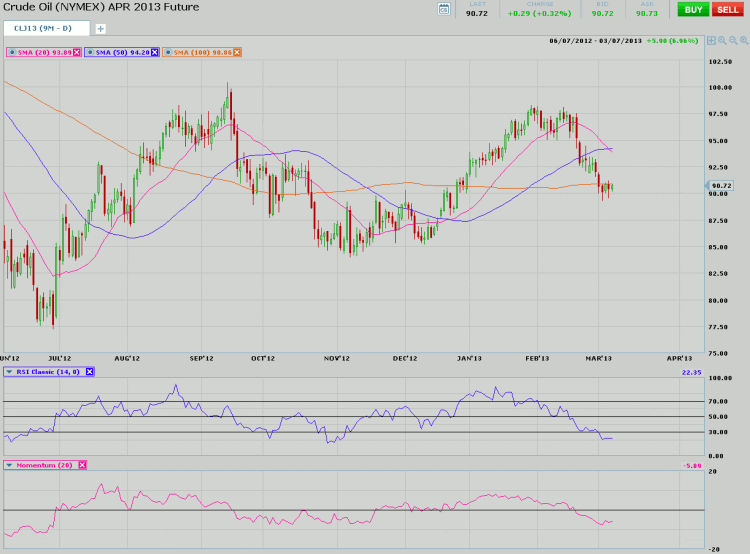Collapse the Momentum indicator panel

click(9, 465)
